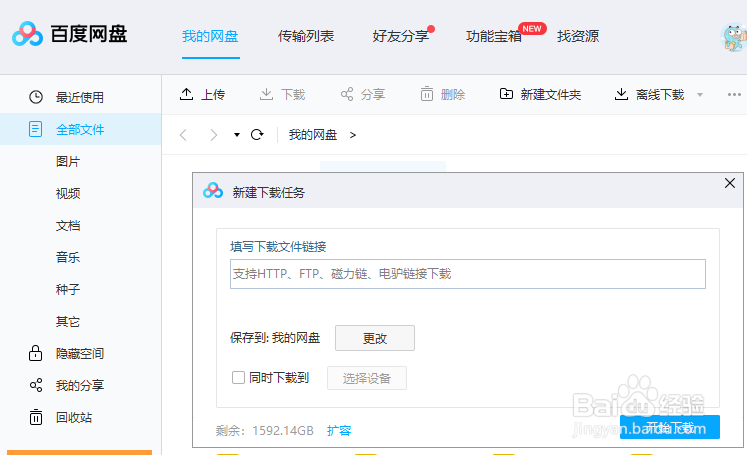Open the 好友分享 tab
Screen dimensions: 747x455
pos(401,36)
